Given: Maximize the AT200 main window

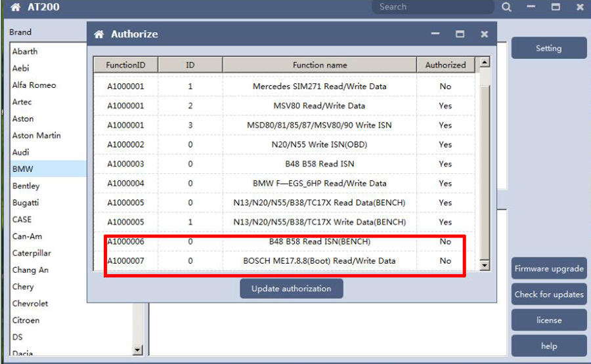Looking at the screenshot, I should point(556,7).
